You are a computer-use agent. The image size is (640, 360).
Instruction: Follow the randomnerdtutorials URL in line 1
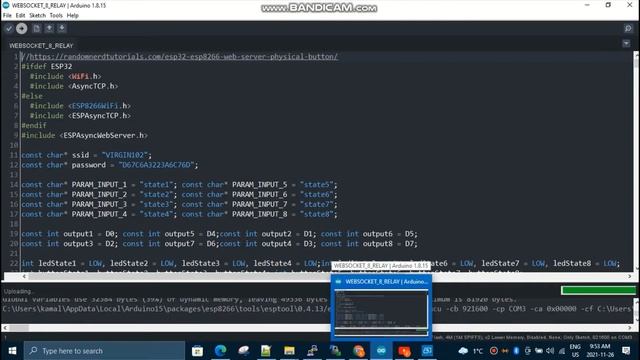pos(184,57)
